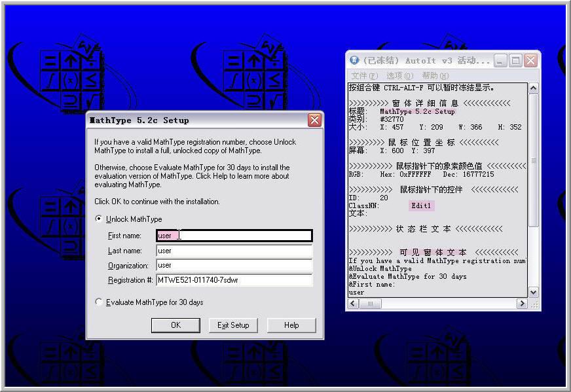
Task: Select the Registration # field
Action: point(234,281)
